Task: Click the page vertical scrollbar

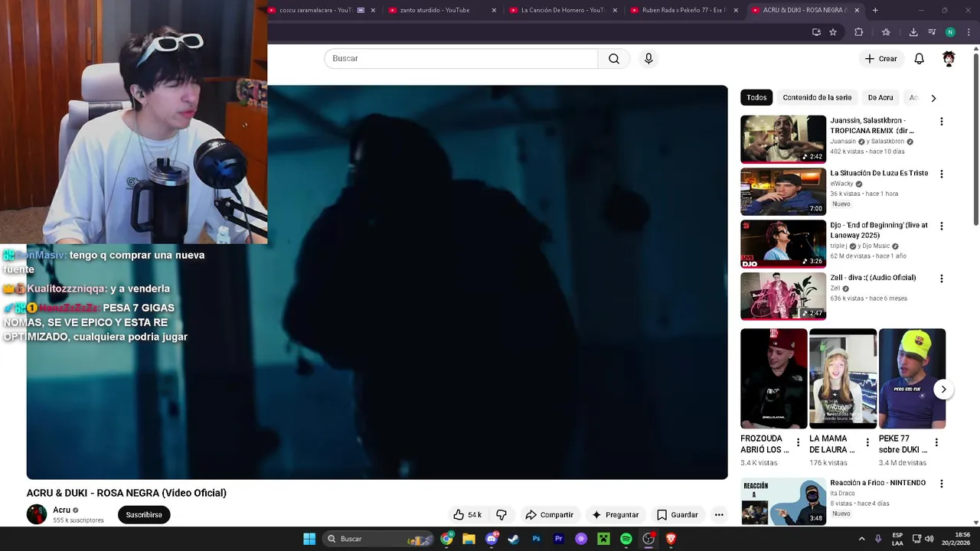Action: pyautogui.click(x=976, y=138)
